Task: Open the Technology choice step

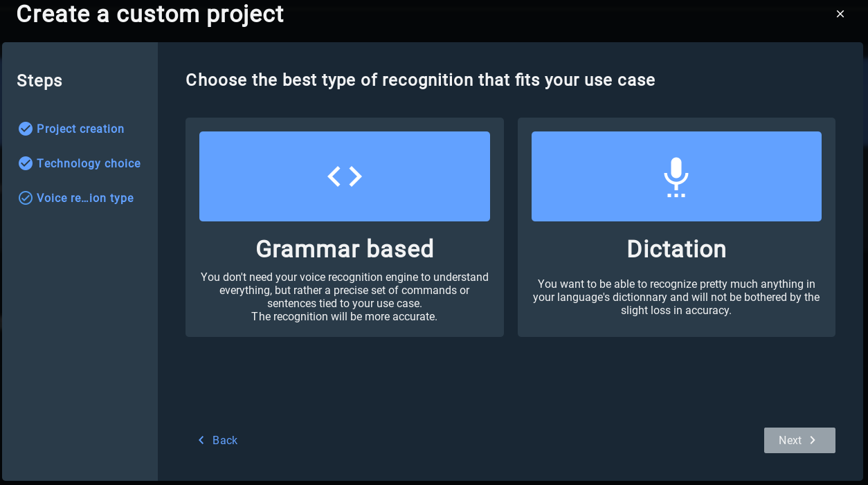Action: [x=89, y=163]
